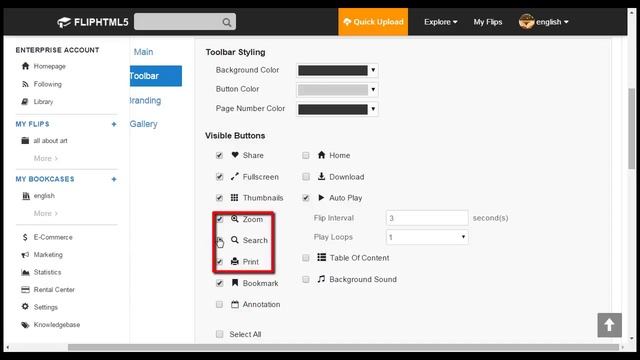Open the Background Color dropdown arrow
This screenshot has width=640, height=360.
click(x=373, y=70)
